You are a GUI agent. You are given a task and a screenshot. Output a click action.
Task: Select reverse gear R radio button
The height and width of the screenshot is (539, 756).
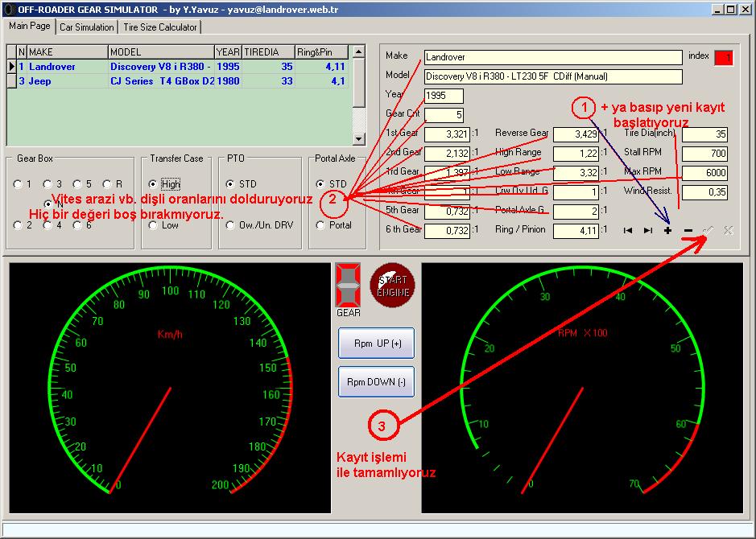click(x=108, y=185)
